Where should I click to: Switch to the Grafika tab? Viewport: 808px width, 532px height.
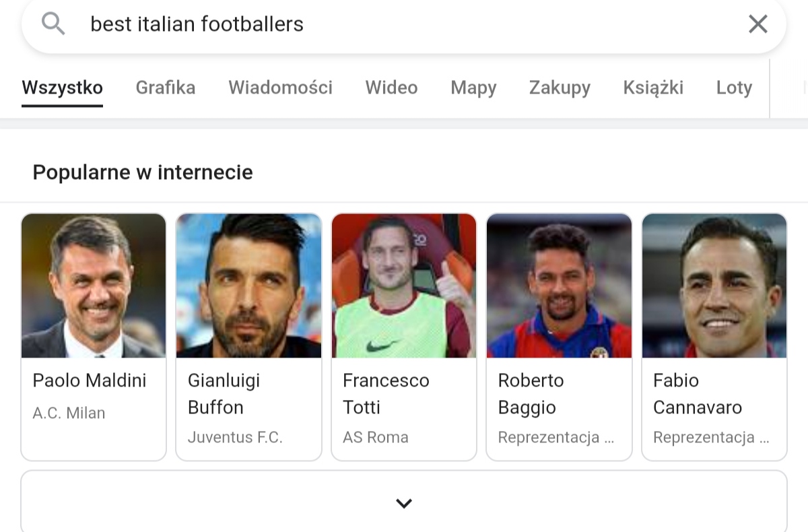tap(166, 88)
